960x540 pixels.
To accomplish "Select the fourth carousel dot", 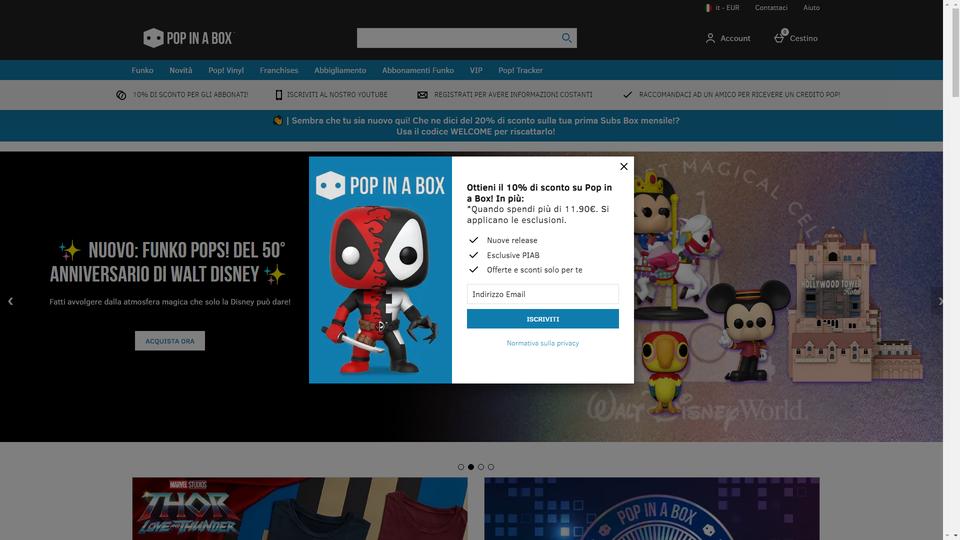I will coord(490,467).
